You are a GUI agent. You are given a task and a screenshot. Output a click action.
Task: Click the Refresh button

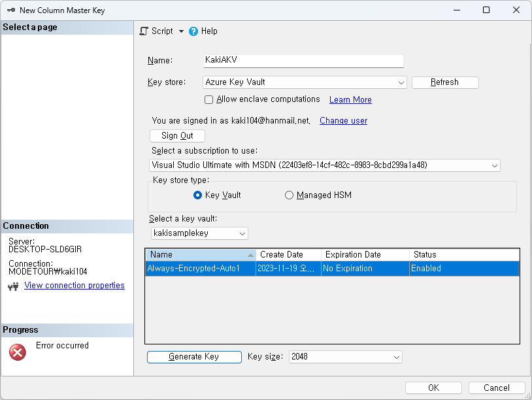point(445,82)
